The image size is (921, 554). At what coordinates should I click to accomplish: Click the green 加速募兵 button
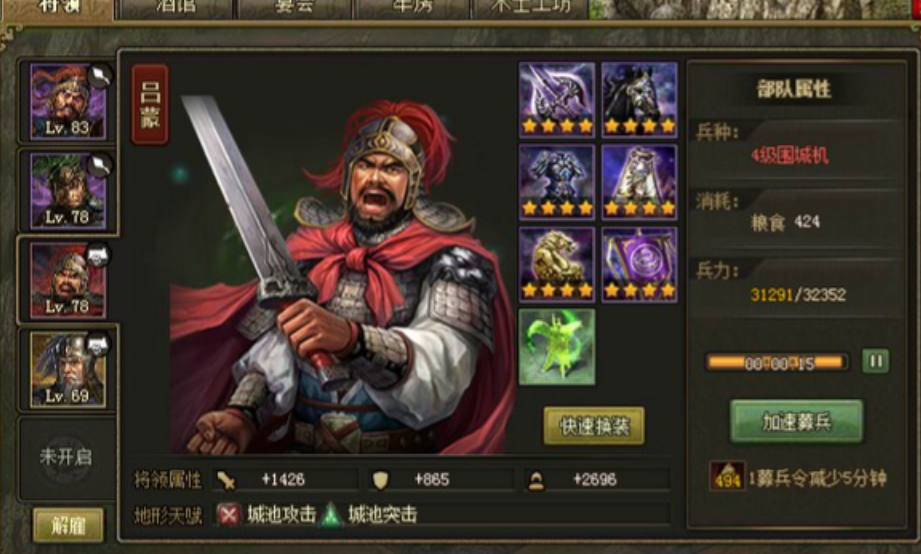coord(796,421)
